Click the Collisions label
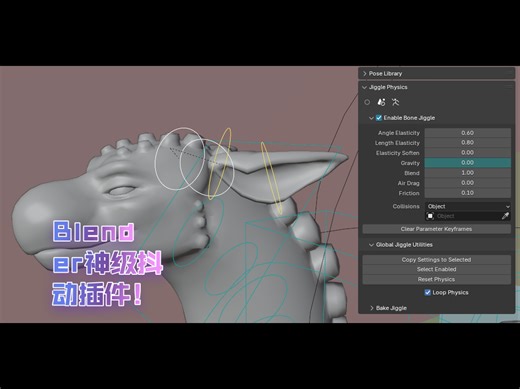The width and height of the screenshot is (520, 389). pos(406,206)
